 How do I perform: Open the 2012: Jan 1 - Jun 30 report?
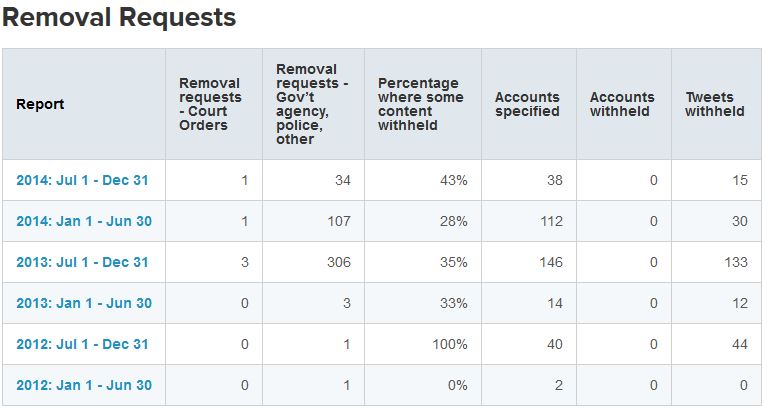tap(84, 385)
